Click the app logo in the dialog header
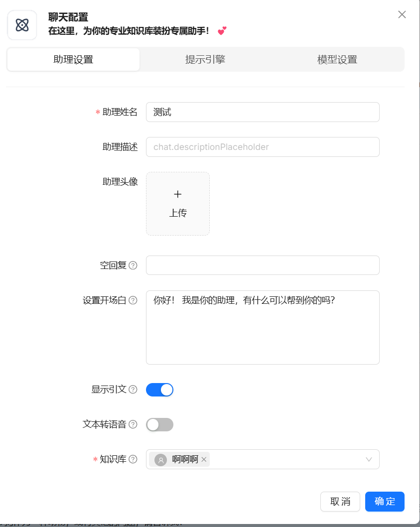The image size is (420, 527). tap(21, 25)
